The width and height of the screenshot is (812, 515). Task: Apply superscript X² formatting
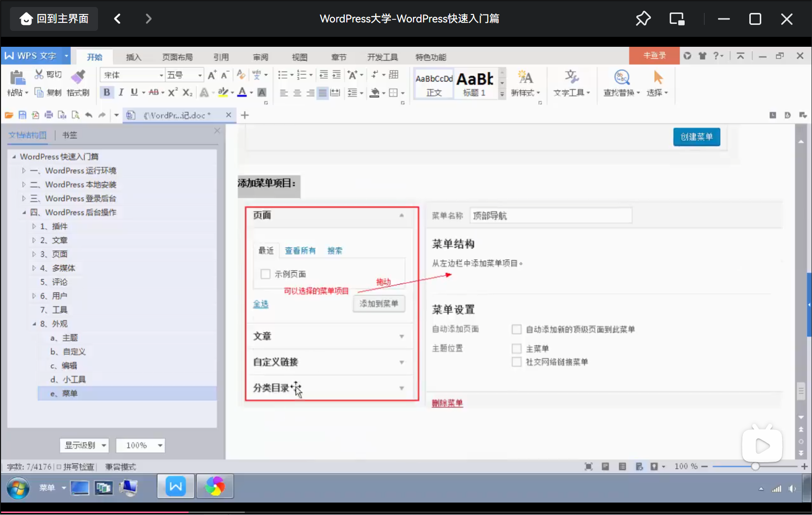click(x=173, y=92)
